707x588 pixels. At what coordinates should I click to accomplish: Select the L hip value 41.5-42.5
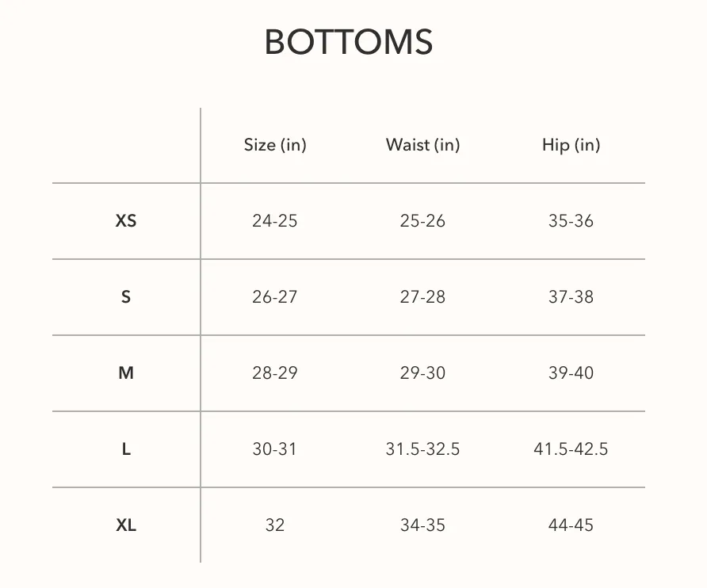pos(571,449)
